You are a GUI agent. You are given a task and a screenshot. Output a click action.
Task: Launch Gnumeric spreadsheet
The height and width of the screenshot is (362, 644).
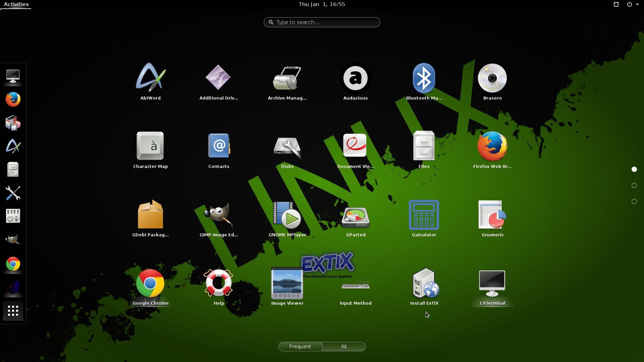pyautogui.click(x=492, y=219)
